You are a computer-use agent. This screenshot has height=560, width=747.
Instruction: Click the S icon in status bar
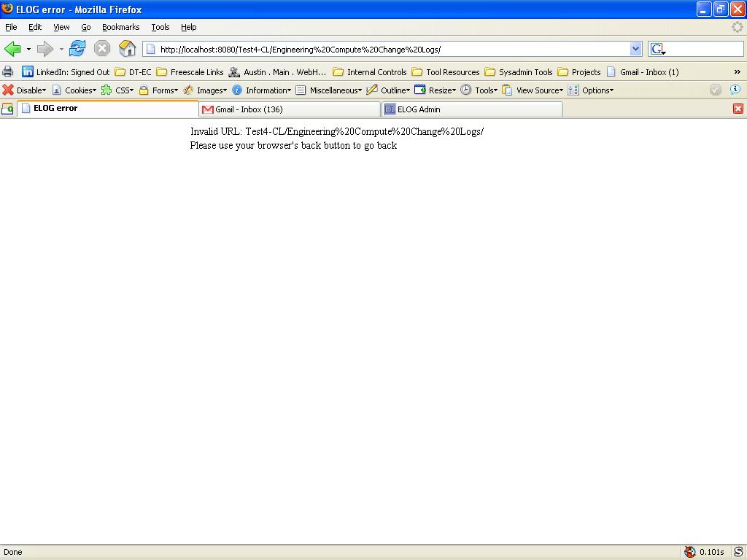(738, 552)
